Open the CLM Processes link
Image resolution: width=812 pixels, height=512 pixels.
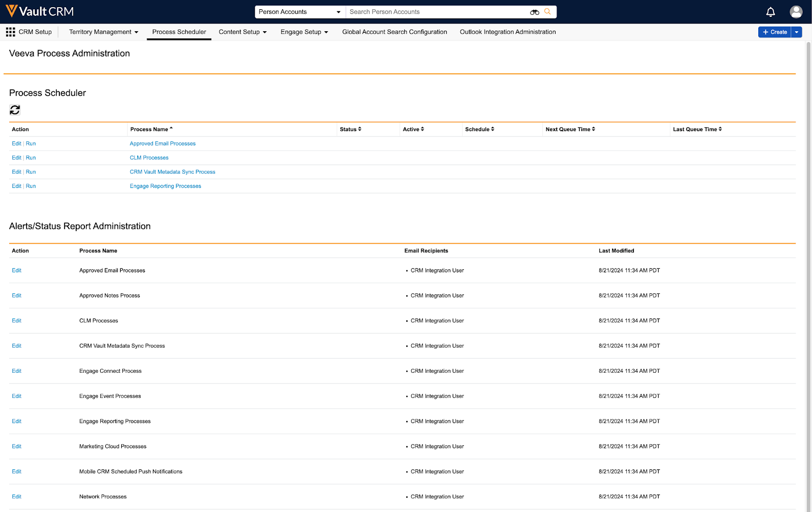149,158
